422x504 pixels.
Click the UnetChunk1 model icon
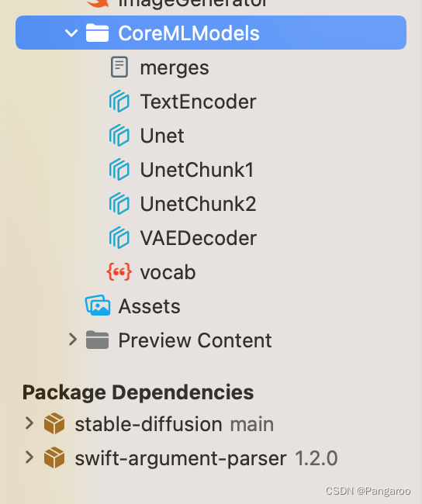(x=119, y=169)
